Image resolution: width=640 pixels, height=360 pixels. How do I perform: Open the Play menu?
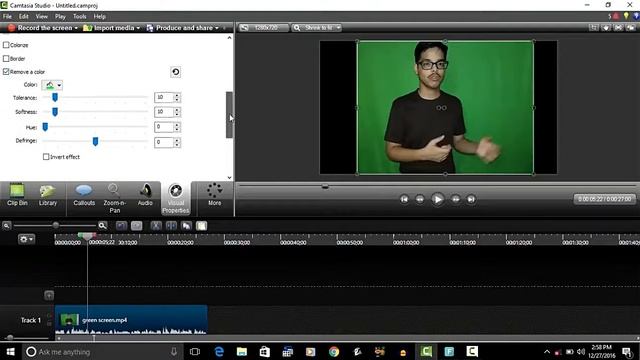[x=60, y=16]
